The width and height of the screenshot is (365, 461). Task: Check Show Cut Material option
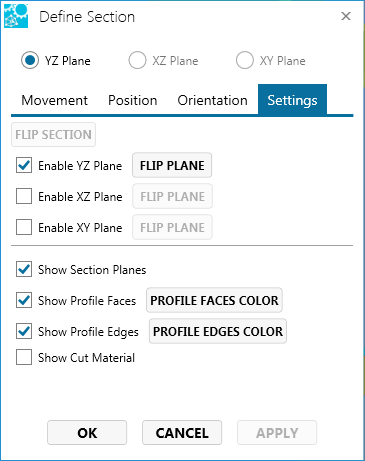click(x=24, y=357)
